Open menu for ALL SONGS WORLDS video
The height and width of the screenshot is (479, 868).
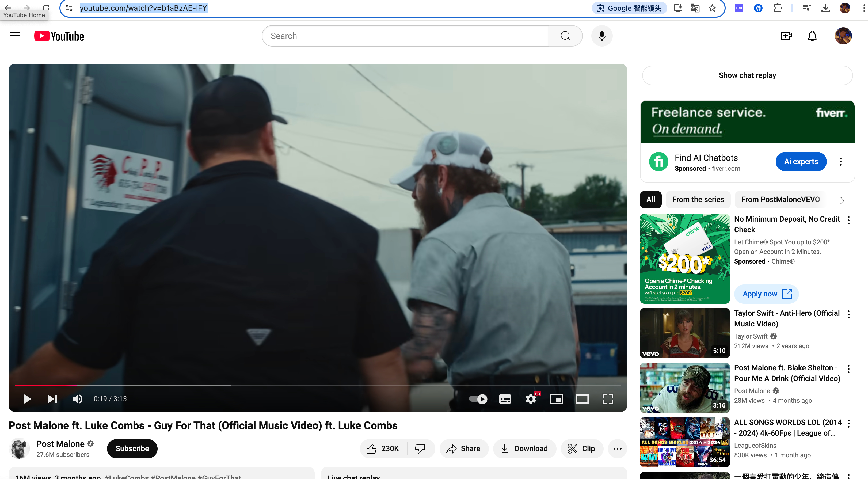[x=848, y=423]
